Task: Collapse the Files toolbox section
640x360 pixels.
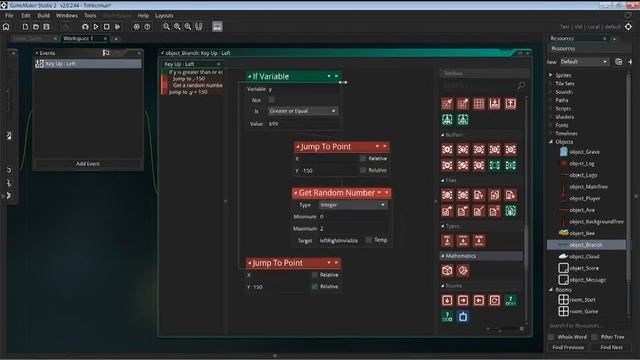Action: point(443,180)
